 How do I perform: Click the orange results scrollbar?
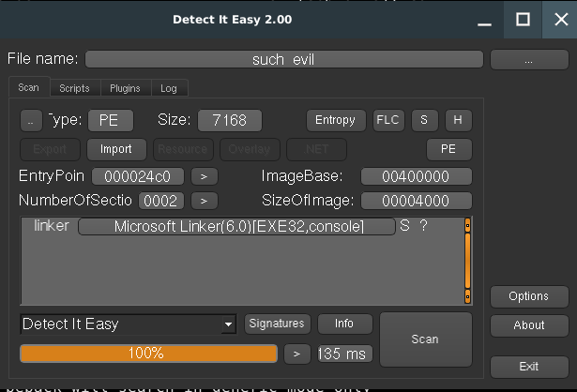468,261
